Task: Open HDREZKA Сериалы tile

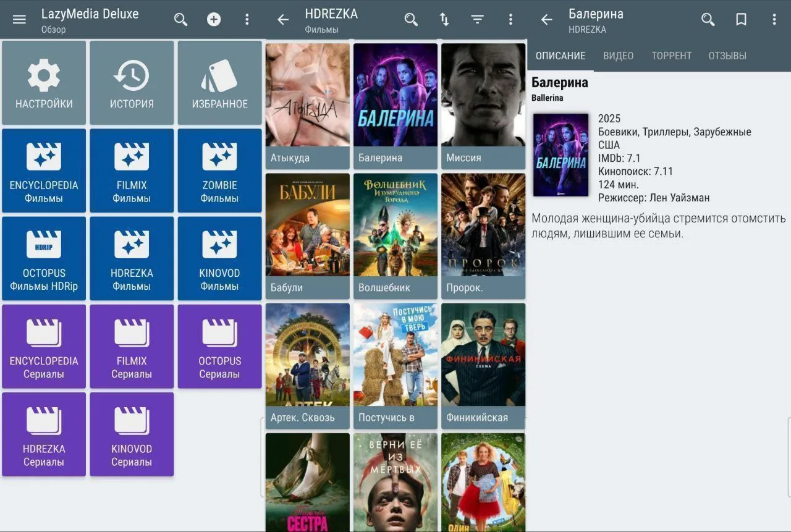Action: tap(44, 434)
